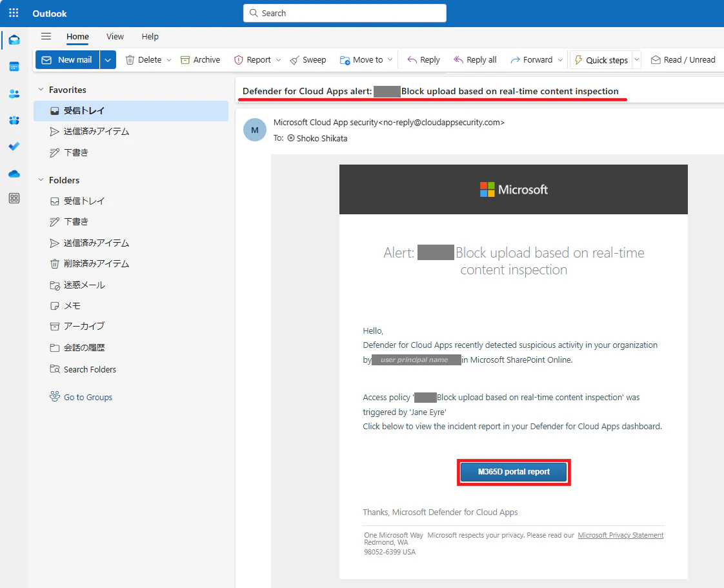Click the Forward arrow button

coord(532,60)
